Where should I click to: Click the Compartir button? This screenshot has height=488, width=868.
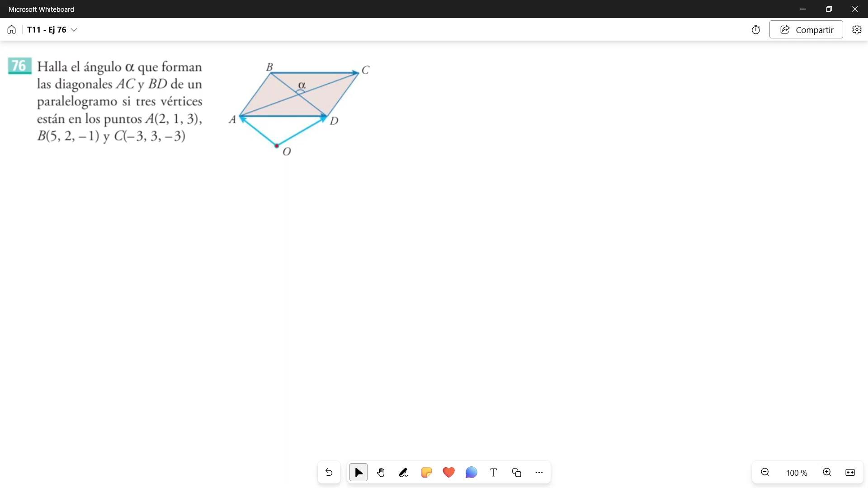coord(806,30)
